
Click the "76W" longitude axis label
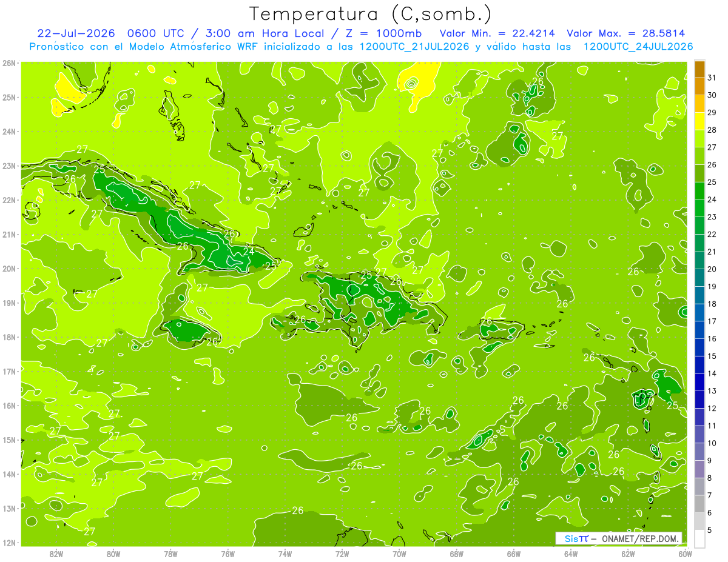[227, 553]
